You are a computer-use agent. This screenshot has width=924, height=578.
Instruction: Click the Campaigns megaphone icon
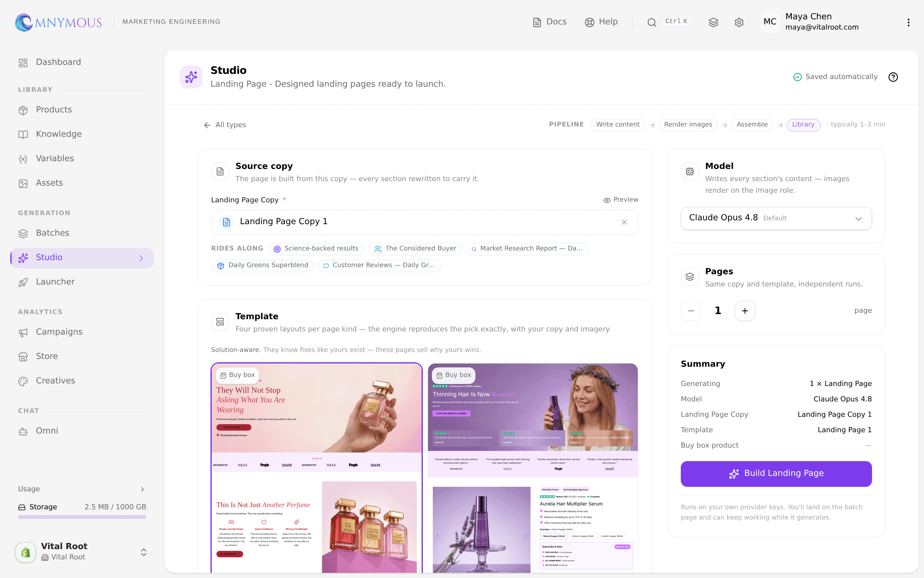[23, 332]
